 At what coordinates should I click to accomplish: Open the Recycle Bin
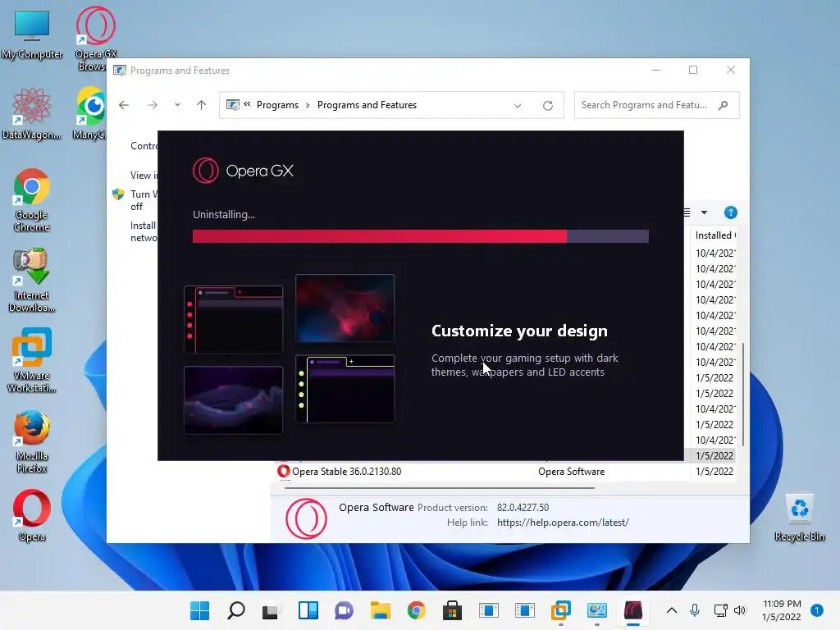799,518
